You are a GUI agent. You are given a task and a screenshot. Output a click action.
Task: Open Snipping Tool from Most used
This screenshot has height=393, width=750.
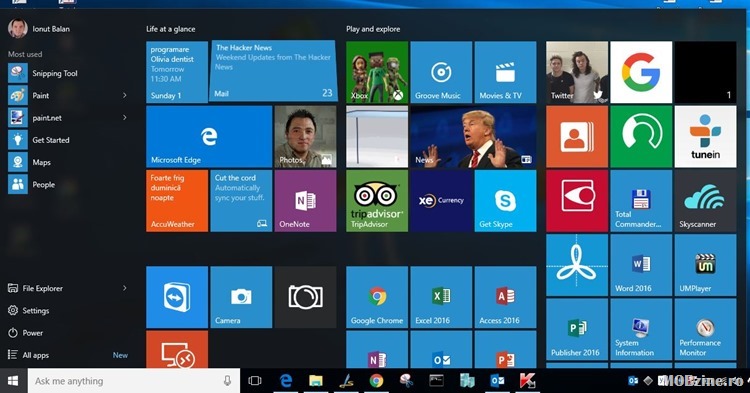click(67, 73)
